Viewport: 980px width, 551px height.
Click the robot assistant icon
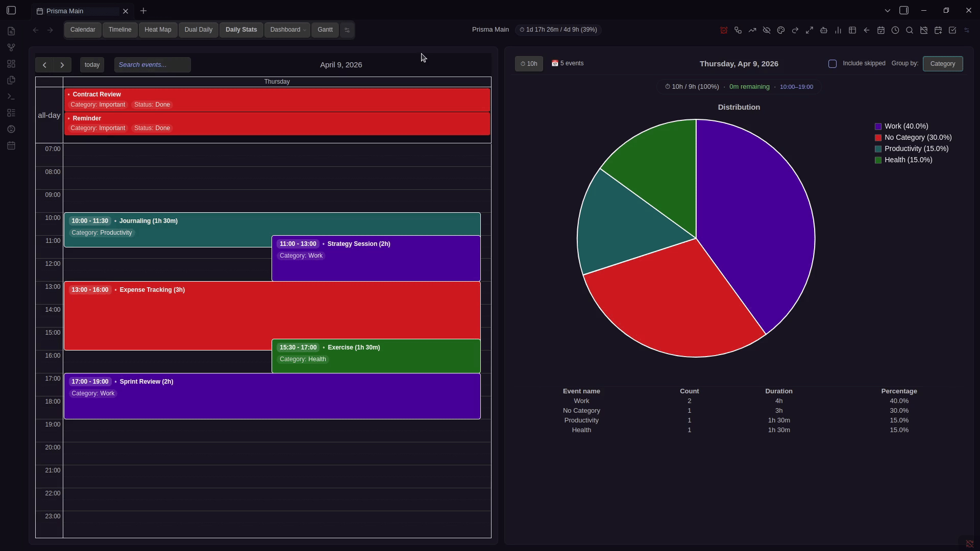823,30
